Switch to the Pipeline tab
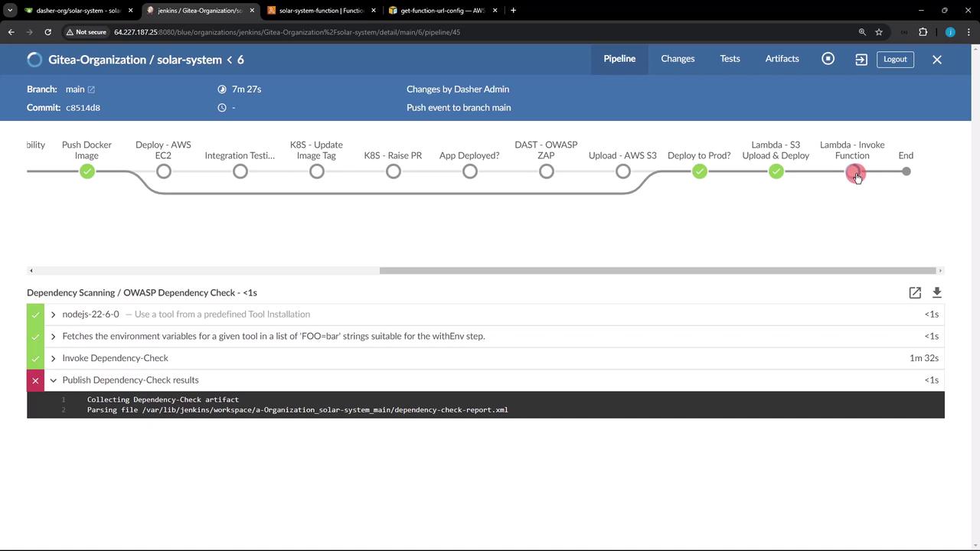The width and height of the screenshot is (980, 551). pyautogui.click(x=619, y=59)
